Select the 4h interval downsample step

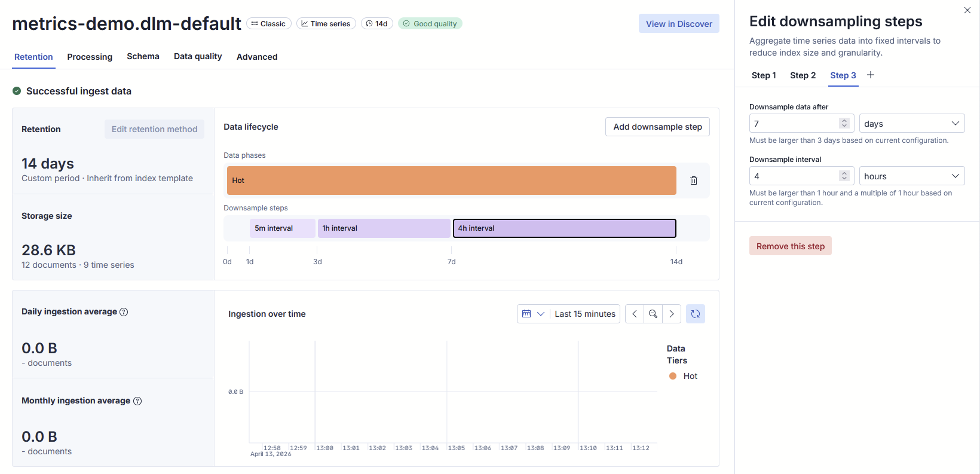click(x=565, y=228)
